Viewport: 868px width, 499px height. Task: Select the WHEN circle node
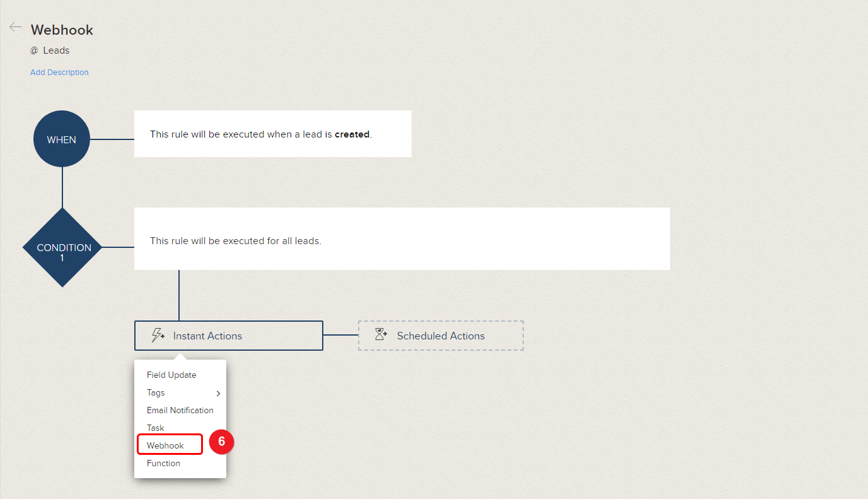coord(62,139)
